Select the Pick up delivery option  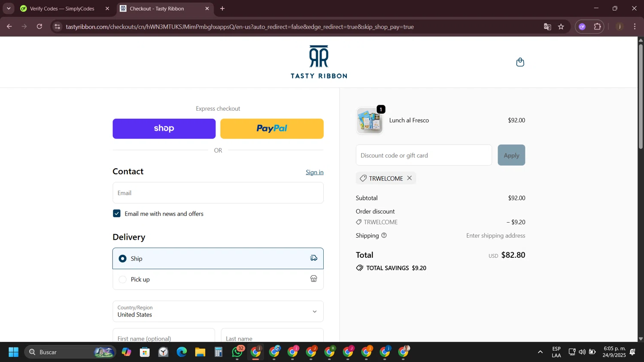[218, 279]
